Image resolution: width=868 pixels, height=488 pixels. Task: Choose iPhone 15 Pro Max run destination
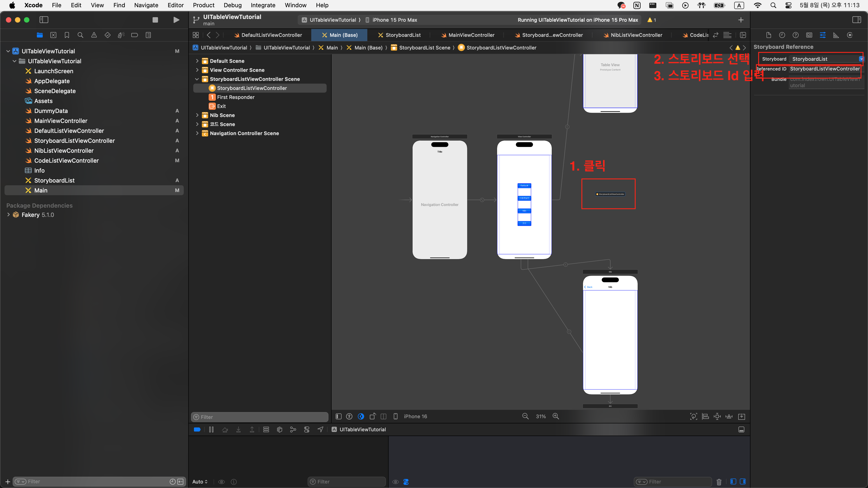pyautogui.click(x=392, y=20)
